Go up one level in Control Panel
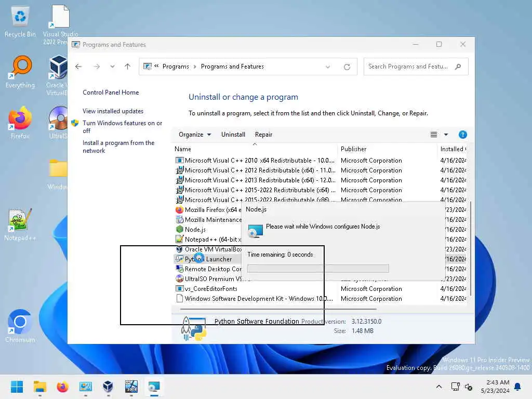This screenshot has height=399, width=532. coord(128,66)
